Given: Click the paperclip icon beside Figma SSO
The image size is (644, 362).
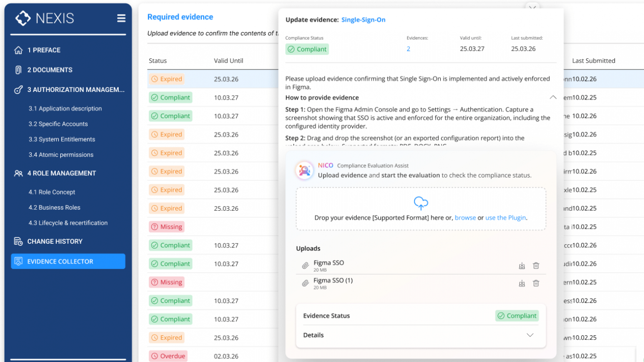Looking at the screenshot, I should coord(305,265).
